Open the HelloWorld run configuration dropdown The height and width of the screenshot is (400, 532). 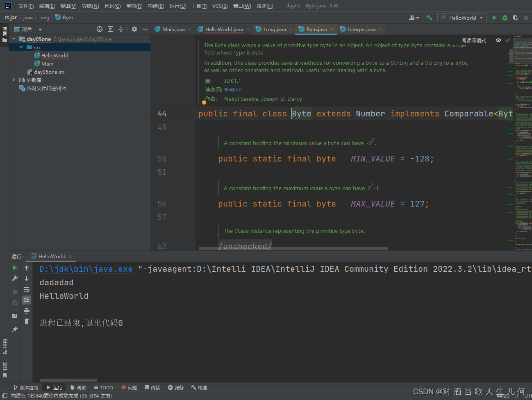click(x=462, y=18)
